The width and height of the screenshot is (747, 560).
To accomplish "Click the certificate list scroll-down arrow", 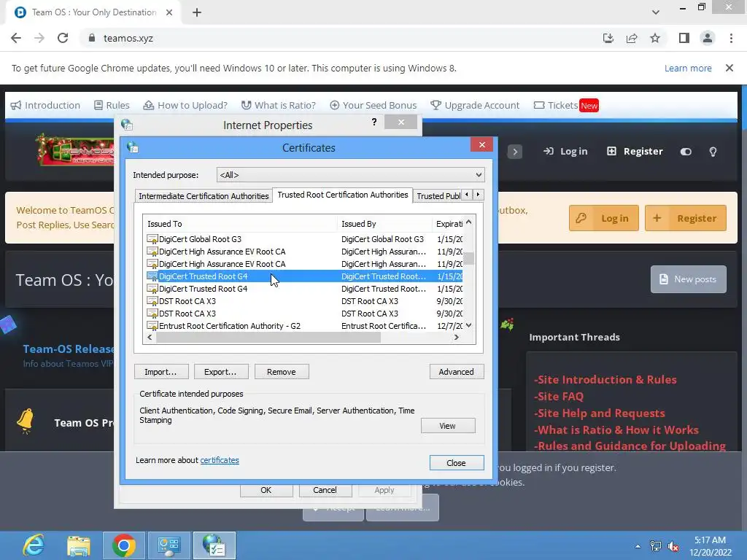I will click(x=469, y=325).
